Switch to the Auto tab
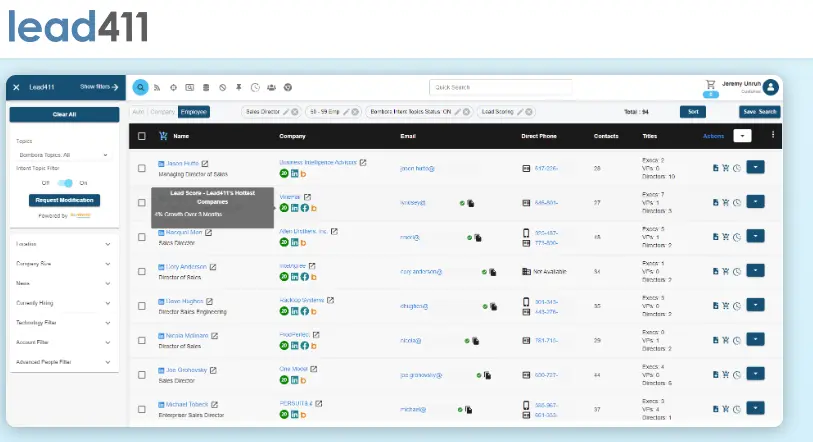This screenshot has height=442, width=813. point(138,112)
